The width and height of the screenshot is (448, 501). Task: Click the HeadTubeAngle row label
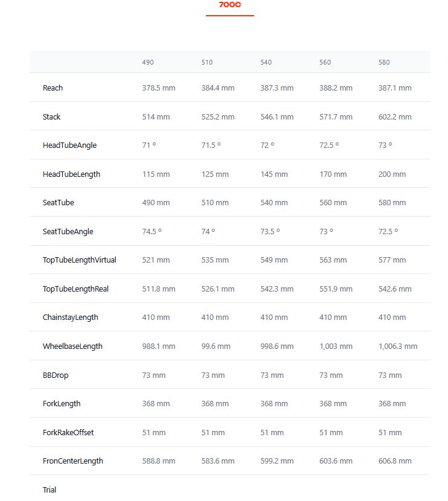[69, 145]
